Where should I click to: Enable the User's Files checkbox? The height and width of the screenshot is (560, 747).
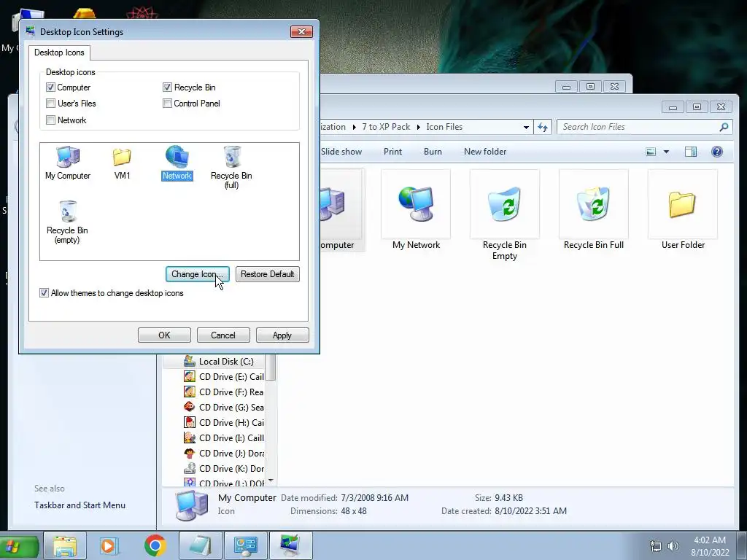click(x=50, y=104)
